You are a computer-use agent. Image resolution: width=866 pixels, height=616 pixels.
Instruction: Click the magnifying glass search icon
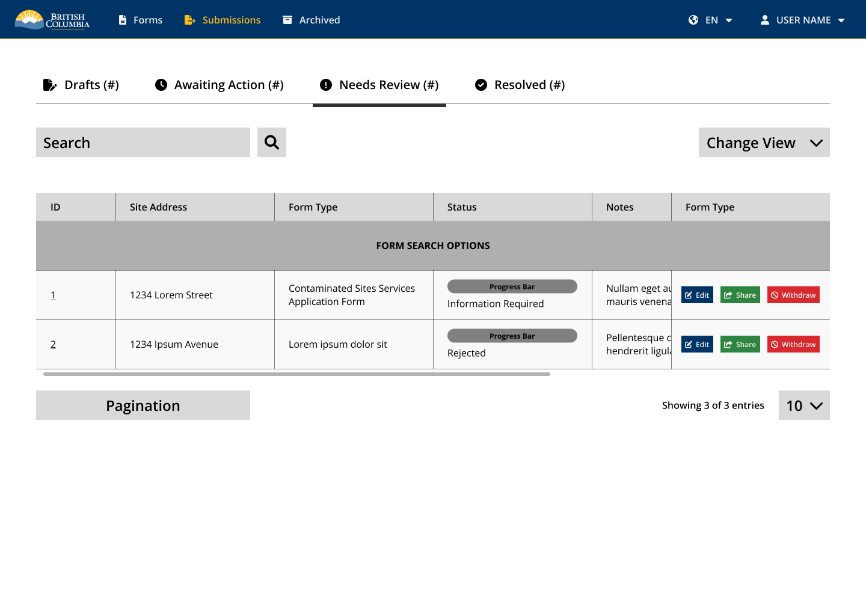click(271, 143)
